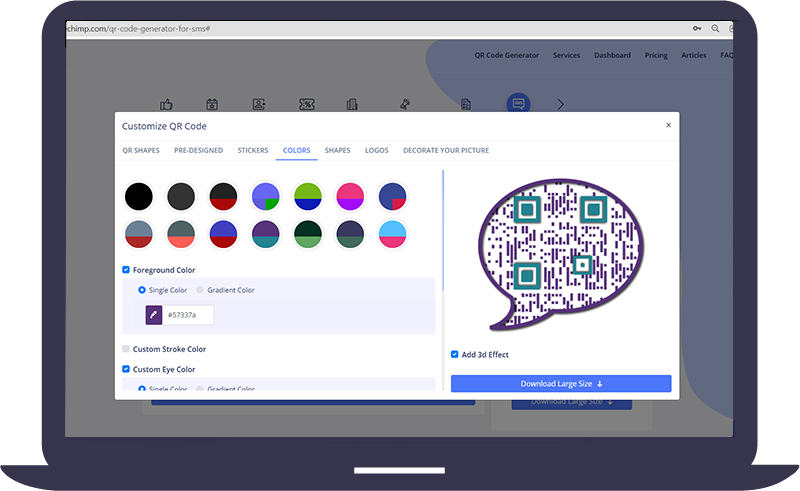The height and width of the screenshot is (491, 800).
Task: Click the color panel vertical scrollbar
Action: pos(443,231)
